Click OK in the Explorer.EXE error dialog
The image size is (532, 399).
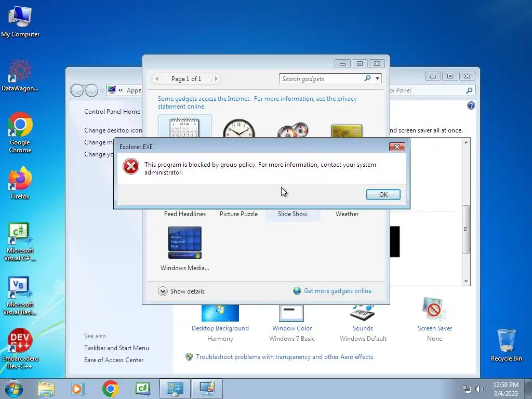pyautogui.click(x=383, y=194)
